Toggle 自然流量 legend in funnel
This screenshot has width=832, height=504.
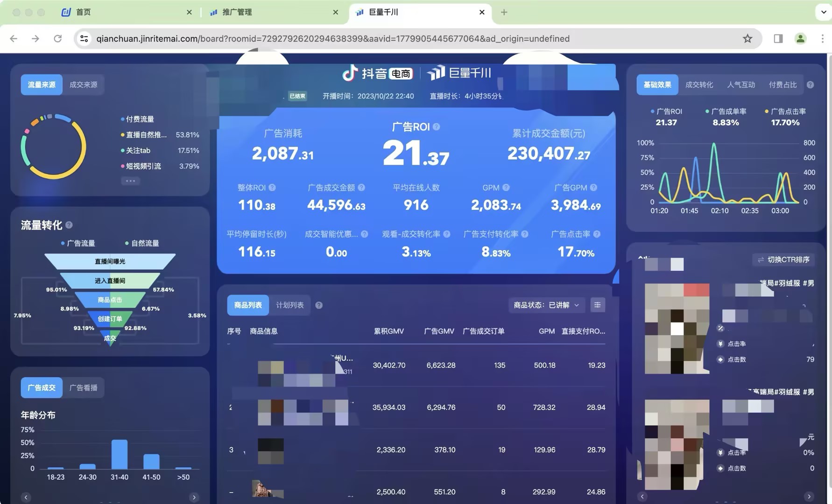tap(142, 243)
